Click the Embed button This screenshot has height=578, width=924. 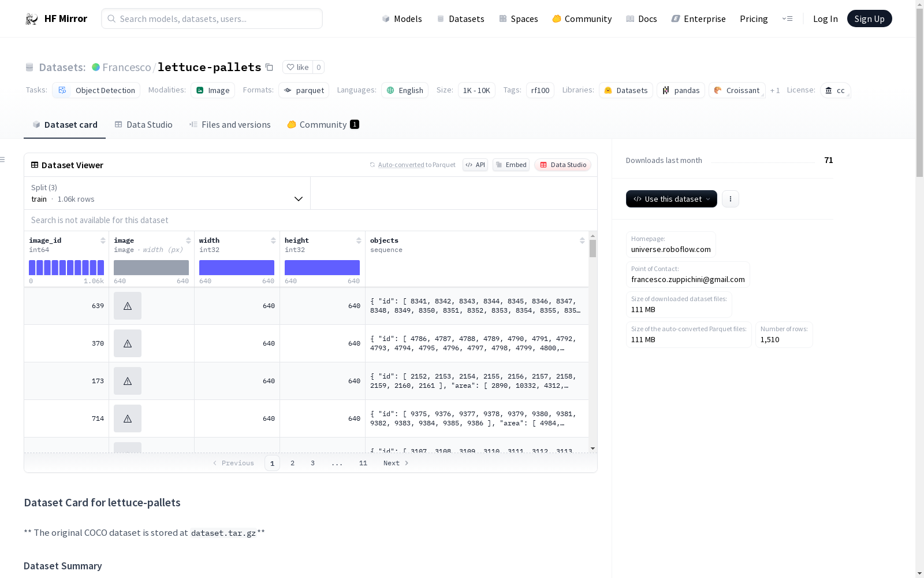511,165
